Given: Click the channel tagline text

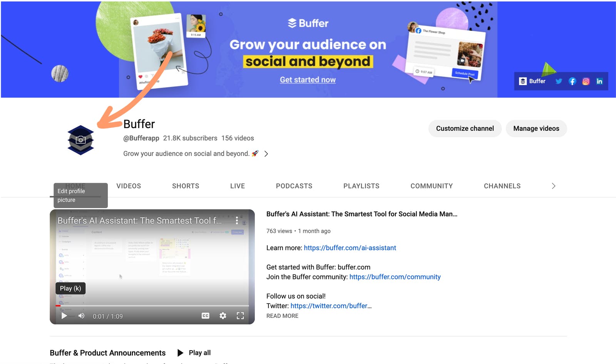Looking at the screenshot, I should click(x=191, y=154).
